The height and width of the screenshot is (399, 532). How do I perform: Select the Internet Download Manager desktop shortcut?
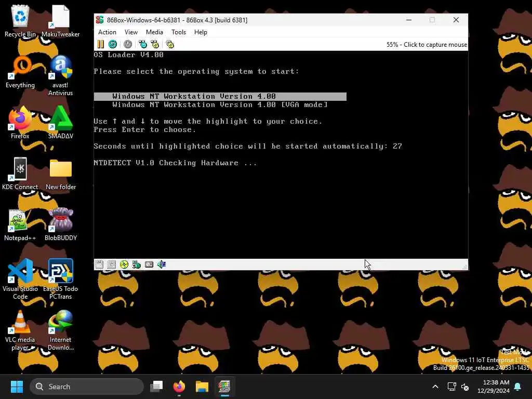[60, 330]
